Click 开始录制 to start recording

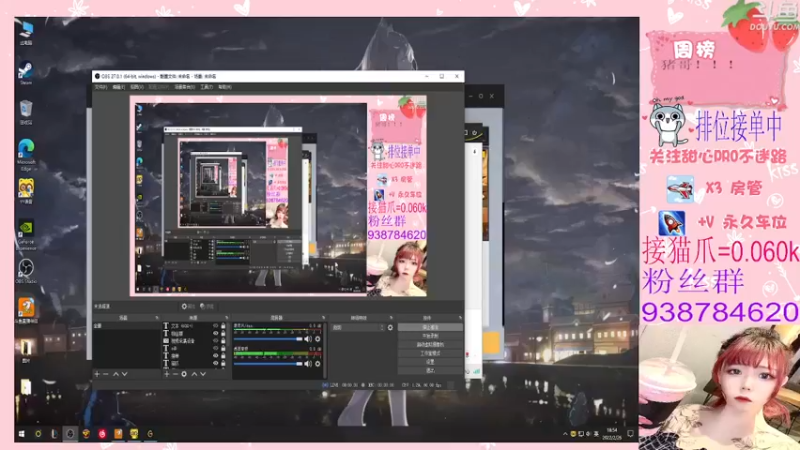tap(430, 336)
